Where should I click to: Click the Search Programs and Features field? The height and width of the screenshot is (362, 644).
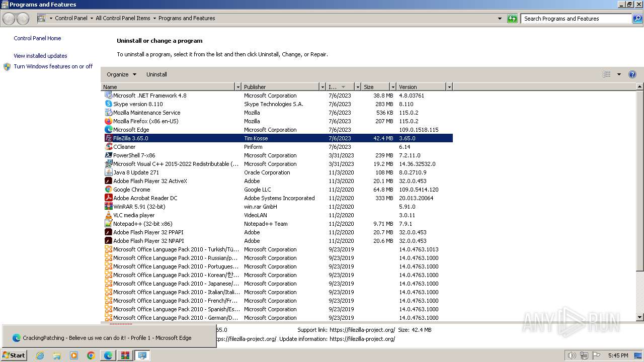pyautogui.click(x=577, y=19)
